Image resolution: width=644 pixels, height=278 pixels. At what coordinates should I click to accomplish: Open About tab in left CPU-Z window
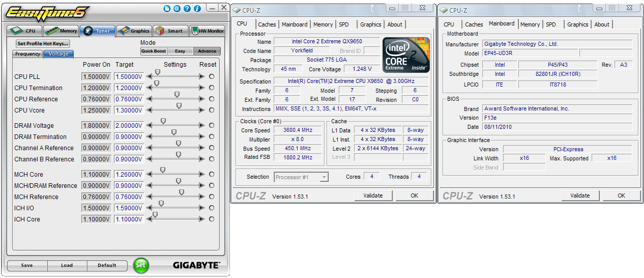click(x=395, y=24)
